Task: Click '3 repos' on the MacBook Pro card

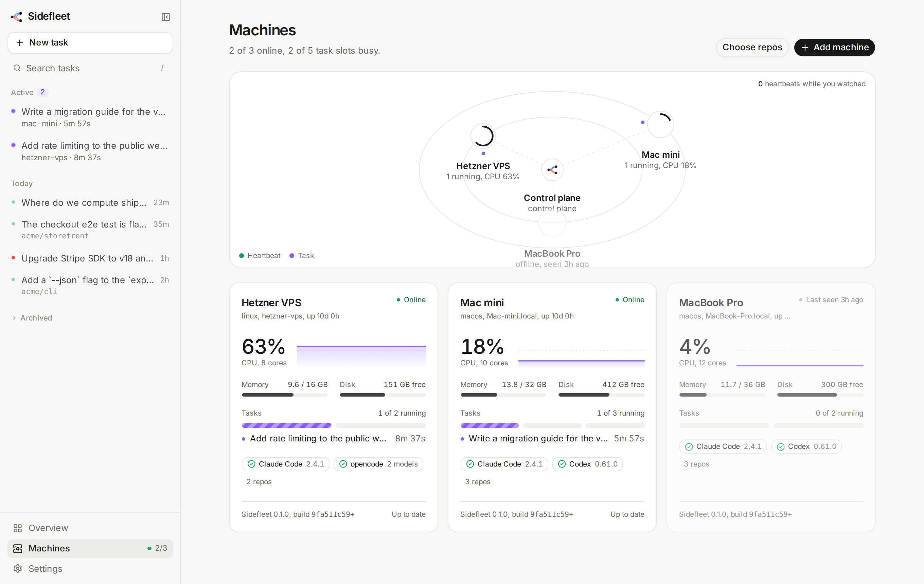Action: (696, 464)
